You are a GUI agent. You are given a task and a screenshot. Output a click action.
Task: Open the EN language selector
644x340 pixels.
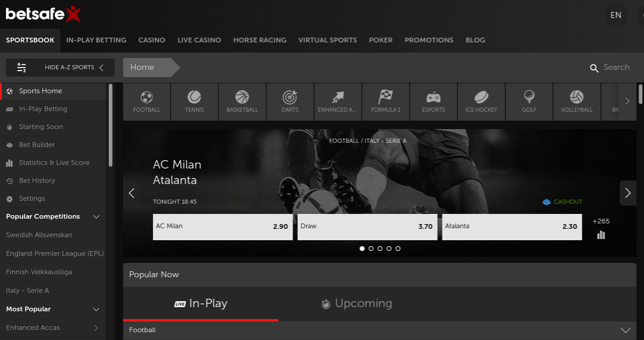pos(616,15)
